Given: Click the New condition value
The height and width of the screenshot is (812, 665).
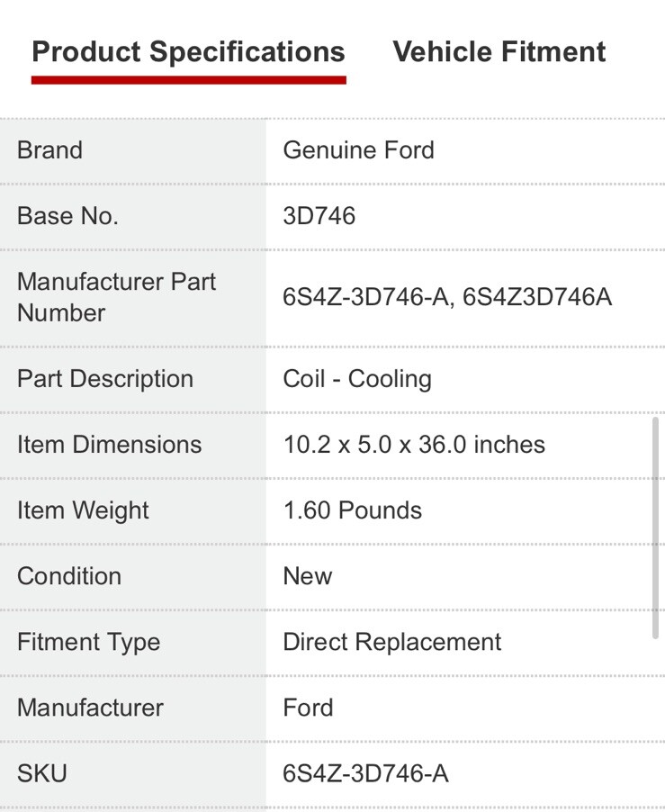Looking at the screenshot, I should click(x=307, y=576).
